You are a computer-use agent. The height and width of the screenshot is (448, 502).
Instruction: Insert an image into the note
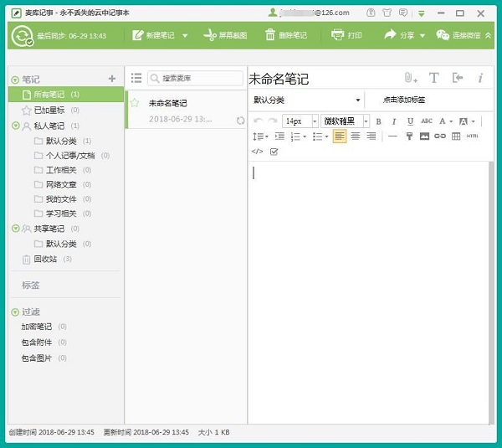pos(424,136)
